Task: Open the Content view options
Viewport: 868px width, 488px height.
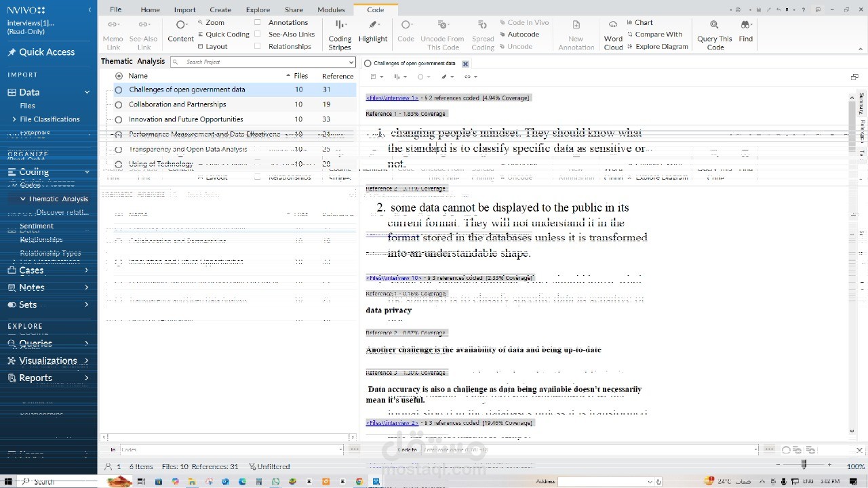Action: (181, 31)
